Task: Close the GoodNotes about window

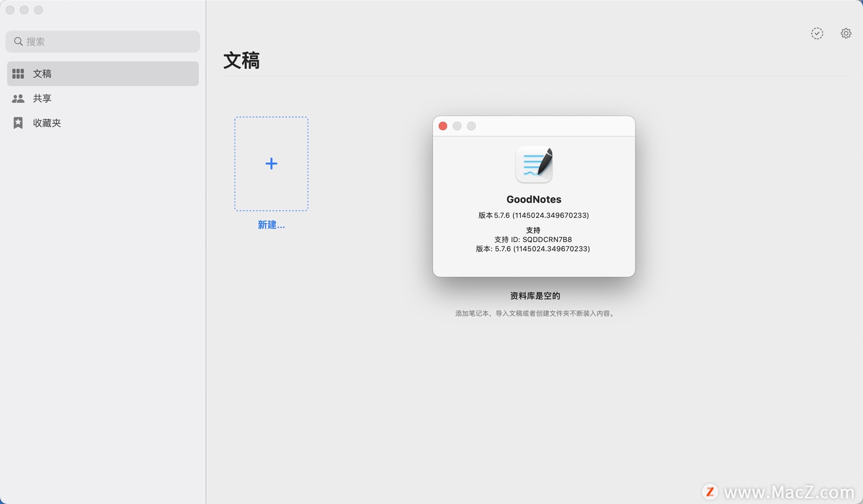Action: 443,126
